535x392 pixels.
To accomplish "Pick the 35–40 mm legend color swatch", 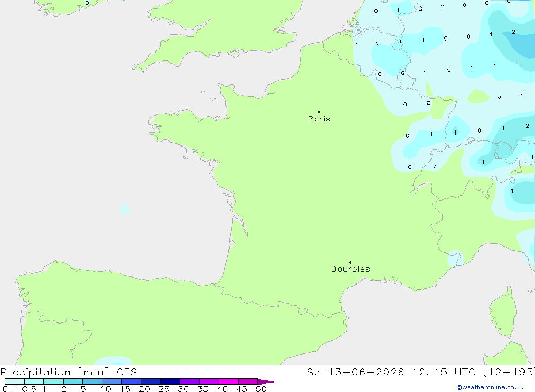I will tap(209, 381).
